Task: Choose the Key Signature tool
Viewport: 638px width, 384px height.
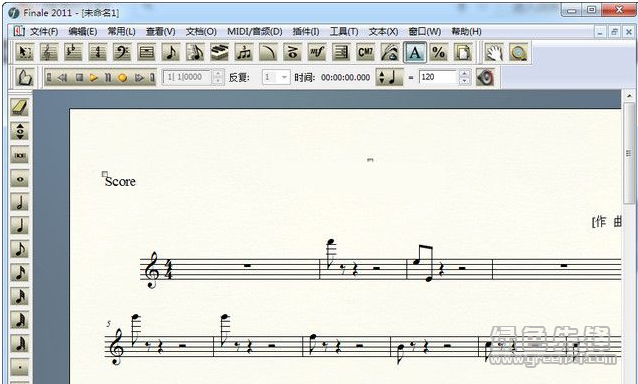Action: point(73,52)
